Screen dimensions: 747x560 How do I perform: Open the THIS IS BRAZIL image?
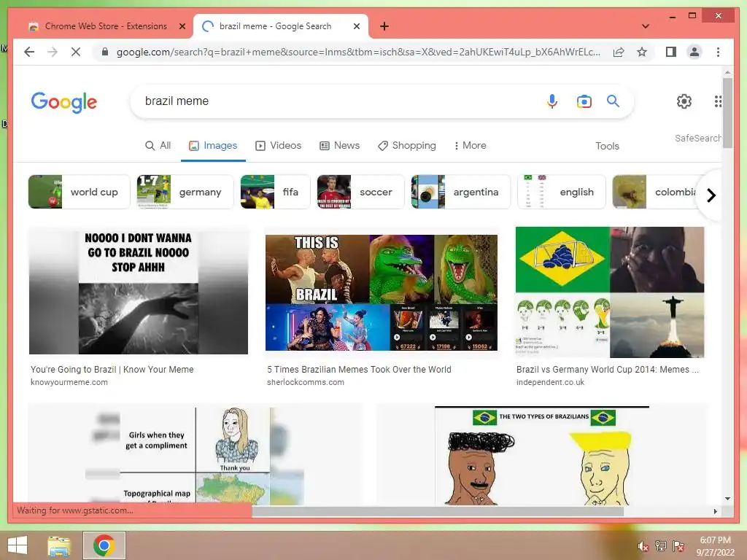[x=381, y=292]
